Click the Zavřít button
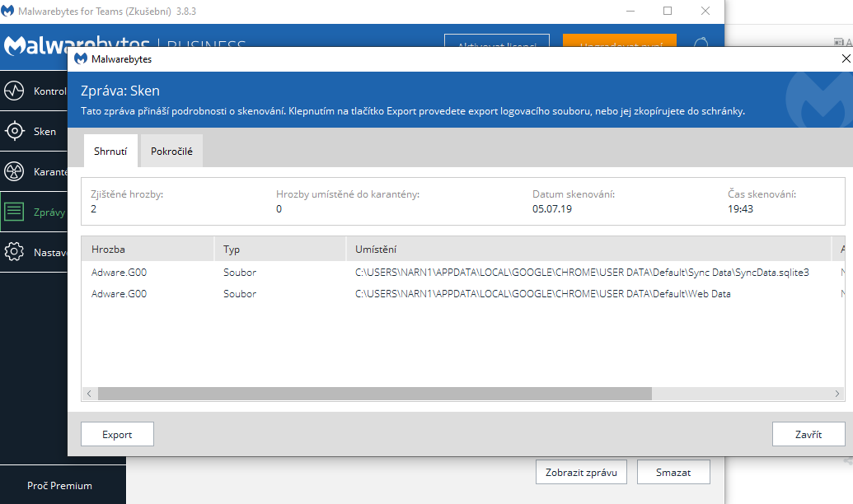 pos(808,434)
